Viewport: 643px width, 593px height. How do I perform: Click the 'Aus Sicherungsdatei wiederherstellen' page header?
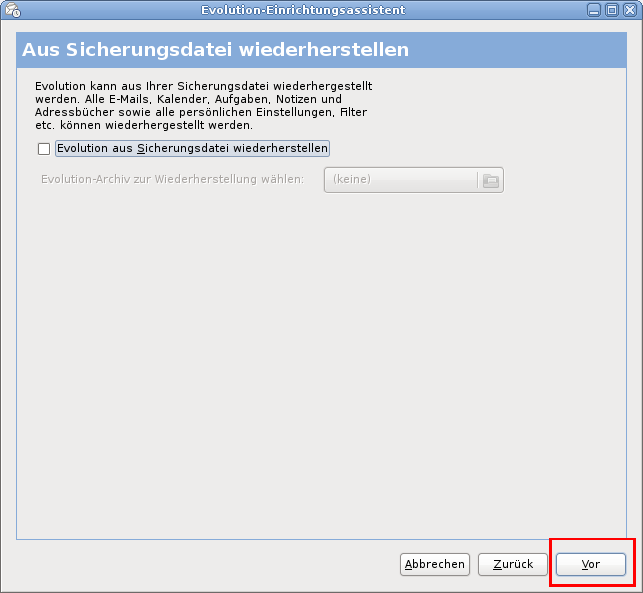click(215, 50)
